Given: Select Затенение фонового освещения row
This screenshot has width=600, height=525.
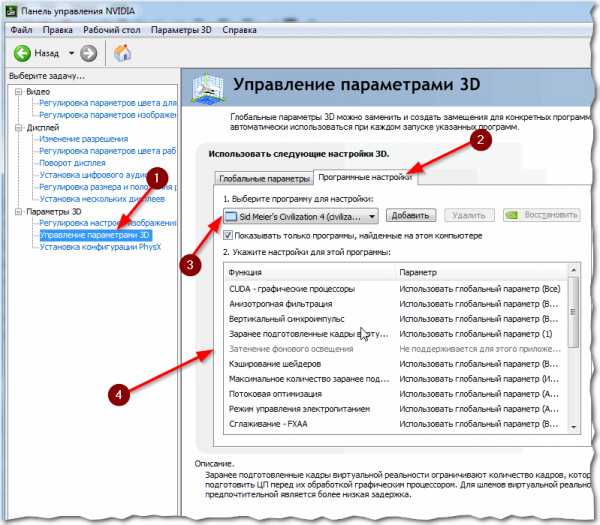Looking at the screenshot, I should pos(396,349).
